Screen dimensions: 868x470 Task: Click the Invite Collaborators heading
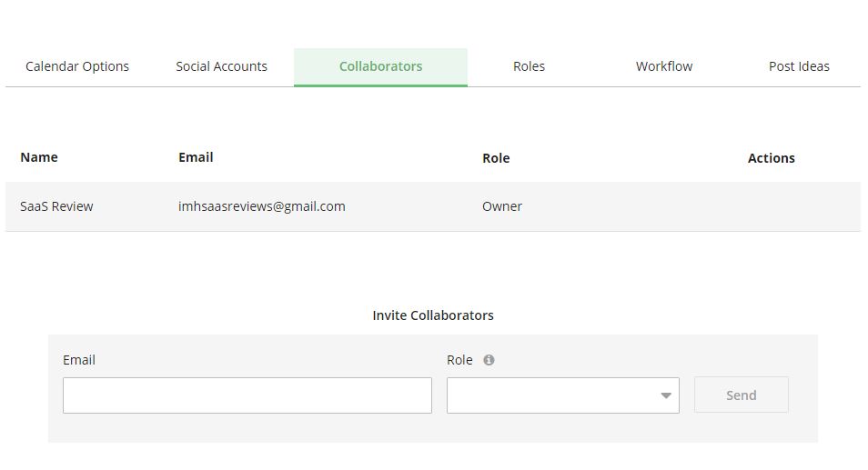(433, 315)
